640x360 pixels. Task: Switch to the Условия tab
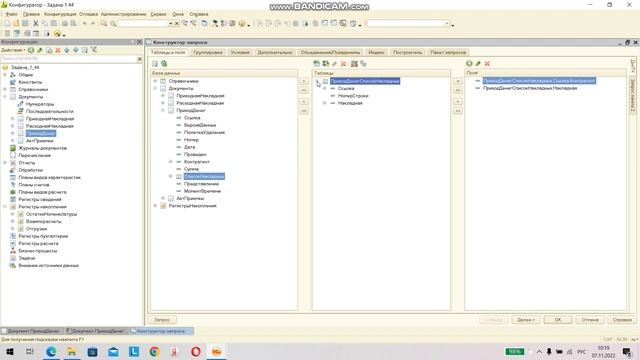240,52
